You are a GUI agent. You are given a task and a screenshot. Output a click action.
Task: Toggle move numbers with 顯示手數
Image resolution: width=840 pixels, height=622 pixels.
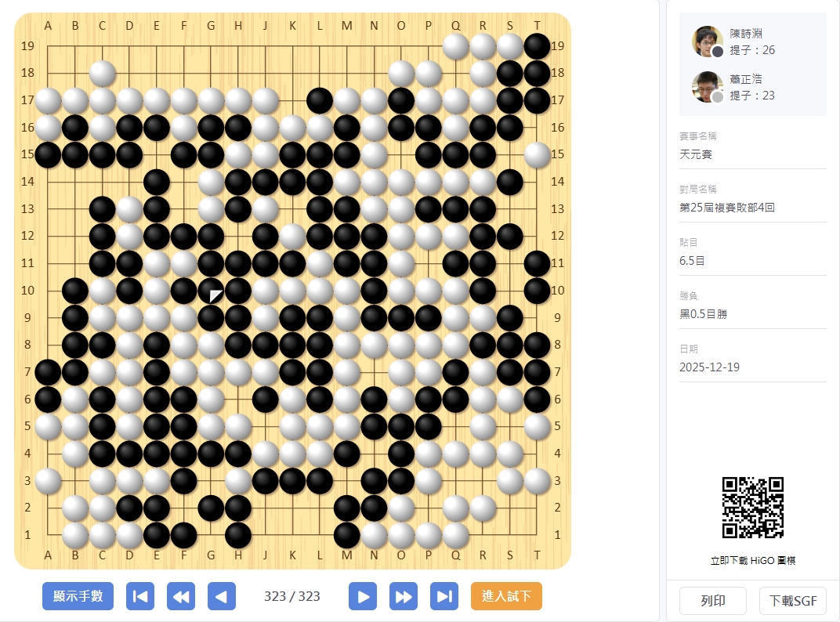[x=78, y=596]
